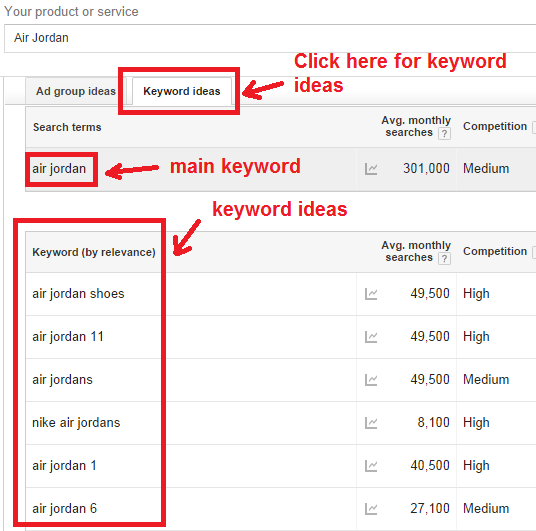Open trend chart for nike air jordans
Viewport: 536px width, 531px height.
pyautogui.click(x=371, y=423)
